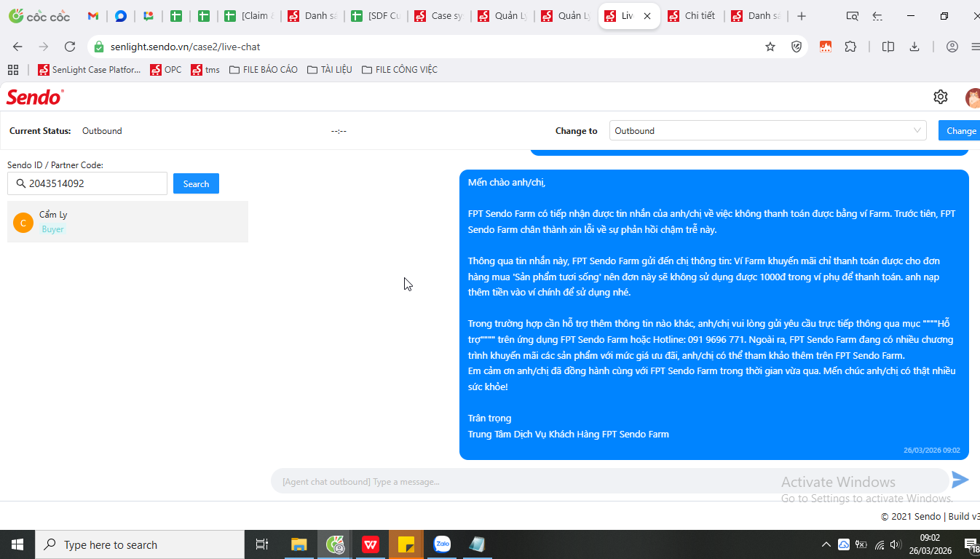Open the volume control in system tray
Screen dimensions: 980x559
(896, 544)
